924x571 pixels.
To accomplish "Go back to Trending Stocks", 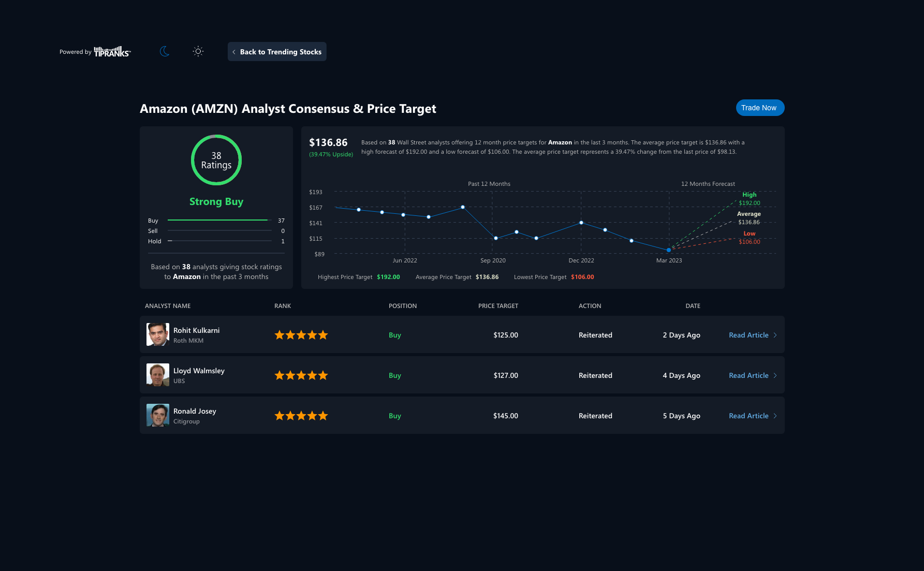I will (x=277, y=52).
